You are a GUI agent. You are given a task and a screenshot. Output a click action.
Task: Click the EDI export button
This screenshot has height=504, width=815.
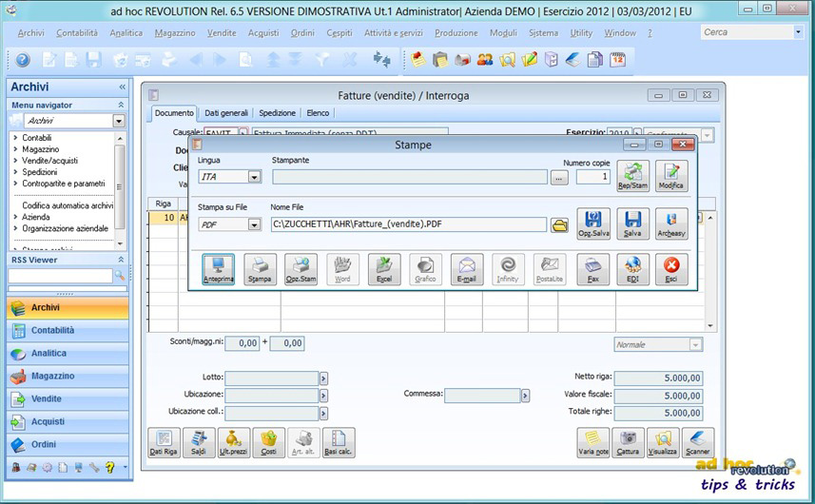pyautogui.click(x=632, y=269)
